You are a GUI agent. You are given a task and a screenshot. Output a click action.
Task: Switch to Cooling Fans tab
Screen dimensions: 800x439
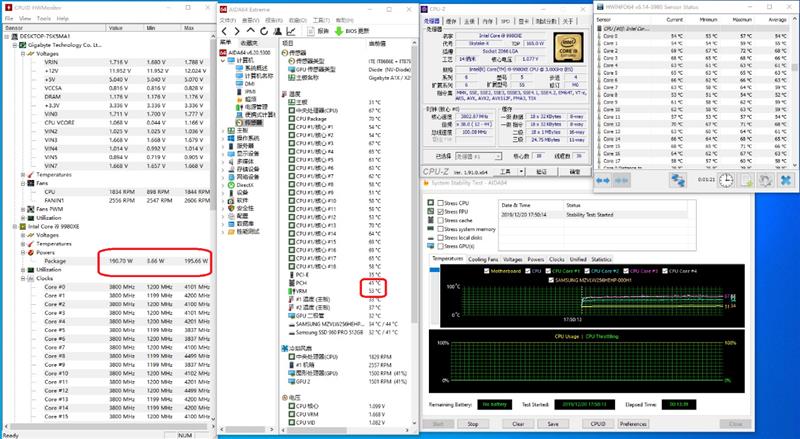(x=483, y=259)
